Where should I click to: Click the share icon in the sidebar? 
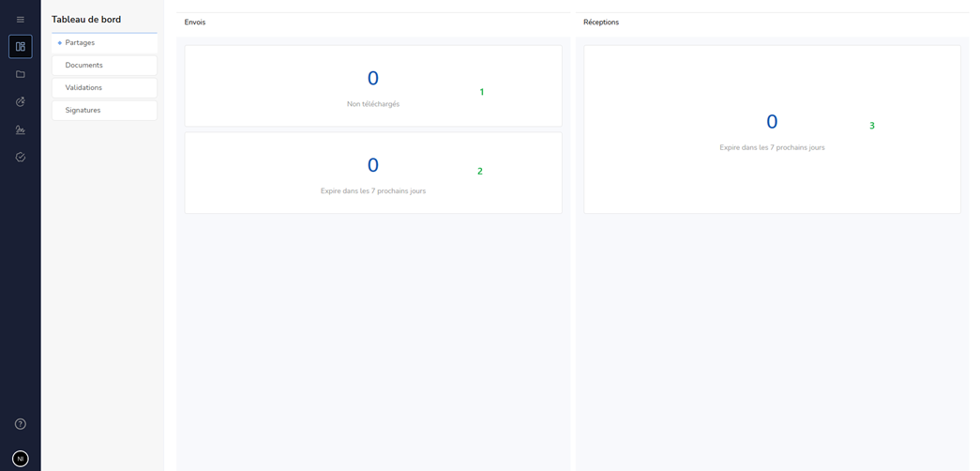(21, 101)
